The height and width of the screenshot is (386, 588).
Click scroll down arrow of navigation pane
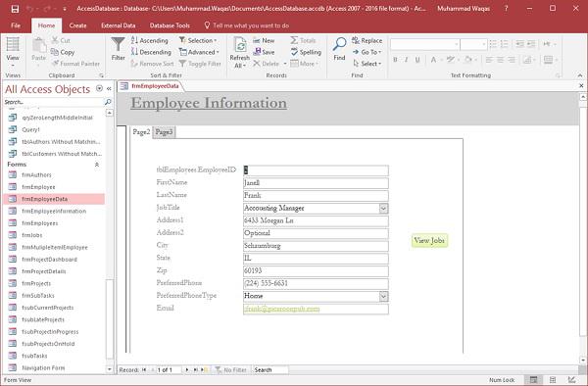(x=109, y=369)
